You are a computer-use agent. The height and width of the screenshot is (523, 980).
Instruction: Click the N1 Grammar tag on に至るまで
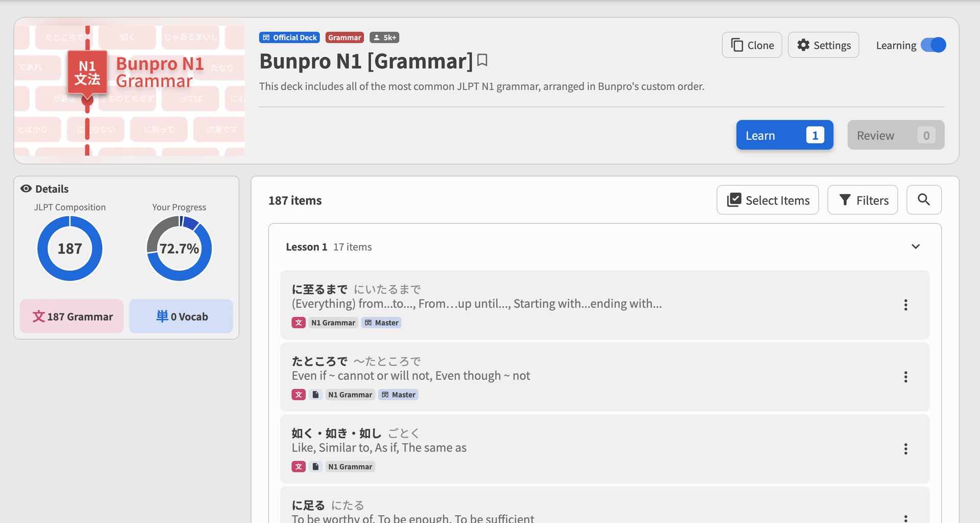point(333,322)
